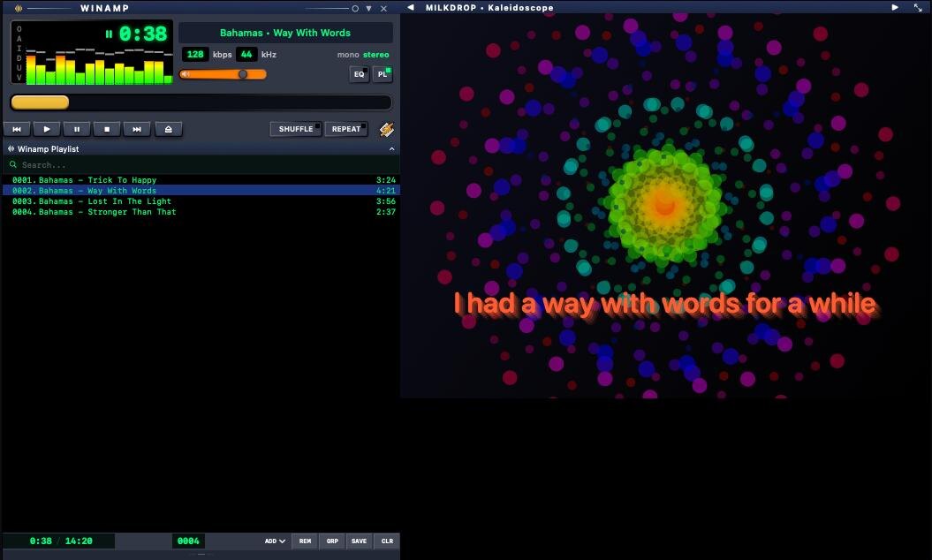Viewport: 932px width, 560px height.
Task: Clear the playlist with CLR
Action: click(x=387, y=541)
